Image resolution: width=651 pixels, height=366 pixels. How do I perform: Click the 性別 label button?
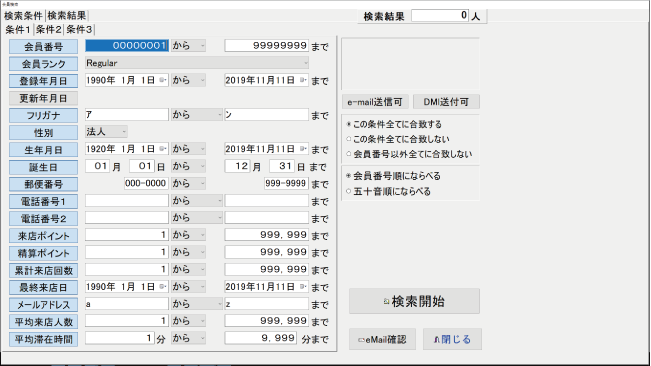(44, 133)
